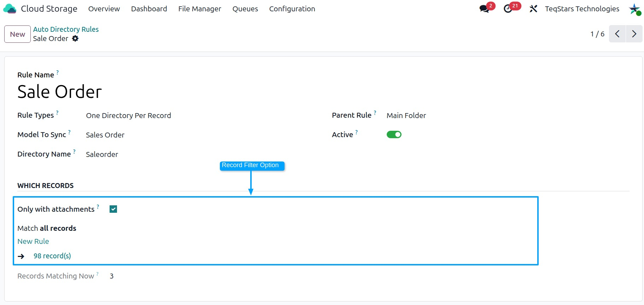The width and height of the screenshot is (644, 305).
Task: Open the File Manager menu
Action: pos(200,9)
